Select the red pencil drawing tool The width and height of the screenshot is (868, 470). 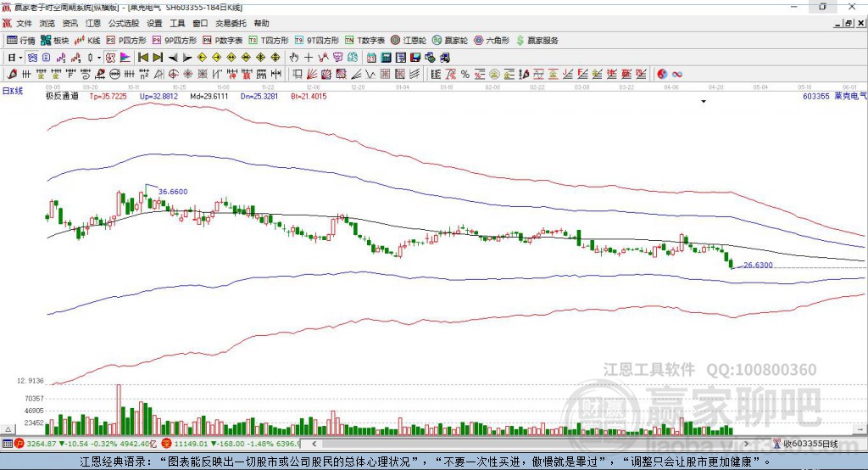coord(12,75)
